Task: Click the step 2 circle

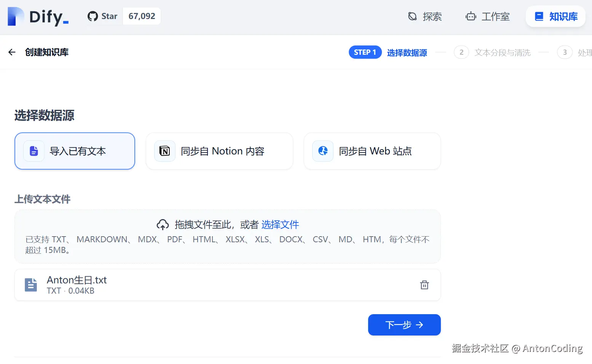Action: point(461,52)
